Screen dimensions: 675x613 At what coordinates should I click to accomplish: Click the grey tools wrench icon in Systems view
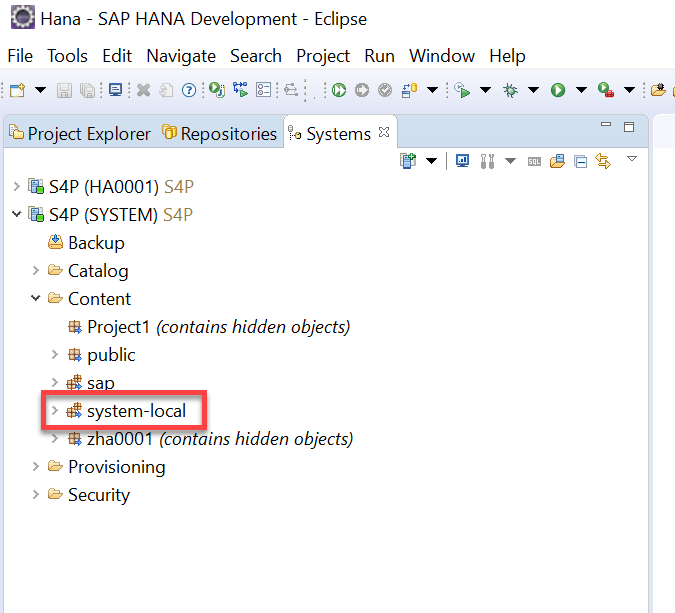(x=487, y=161)
